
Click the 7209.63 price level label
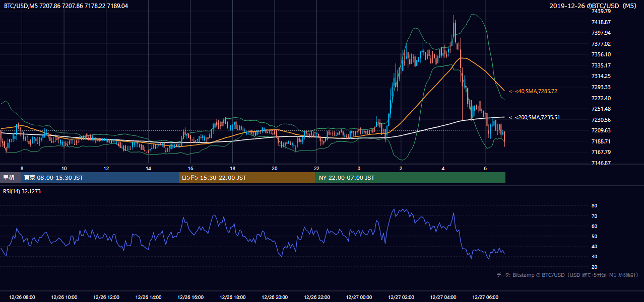point(601,130)
